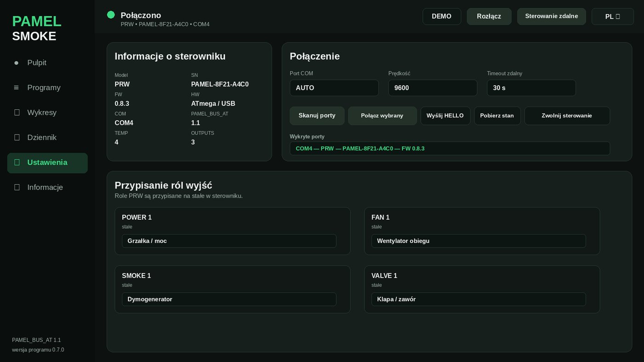Open SMOKE 1 role Dymogenerator field
Viewport: 644px width, 362px height.
pos(229,299)
